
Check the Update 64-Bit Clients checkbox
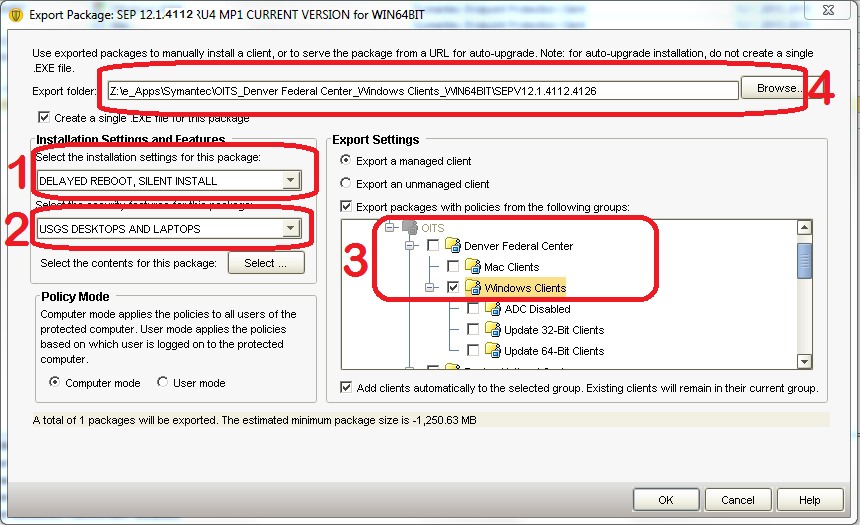(x=473, y=350)
